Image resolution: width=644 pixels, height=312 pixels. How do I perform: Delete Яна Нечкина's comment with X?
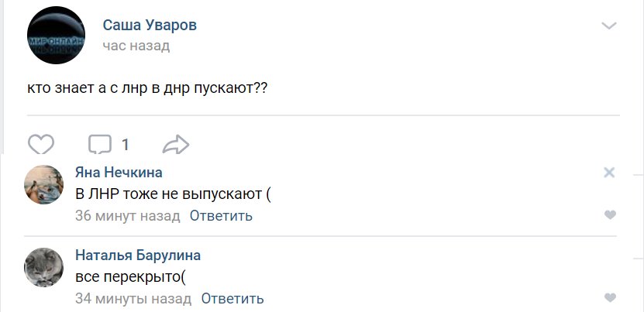tap(609, 173)
